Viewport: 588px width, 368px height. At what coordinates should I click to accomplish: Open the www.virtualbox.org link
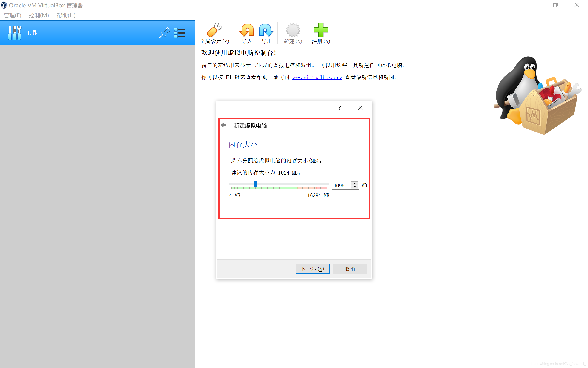317,78
